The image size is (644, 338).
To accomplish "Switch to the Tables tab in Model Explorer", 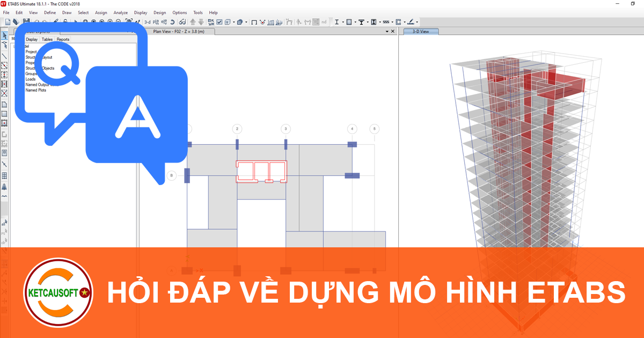I will [x=47, y=39].
